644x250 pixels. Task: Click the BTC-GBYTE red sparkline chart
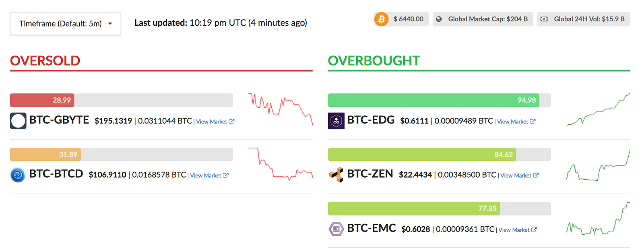(281, 109)
